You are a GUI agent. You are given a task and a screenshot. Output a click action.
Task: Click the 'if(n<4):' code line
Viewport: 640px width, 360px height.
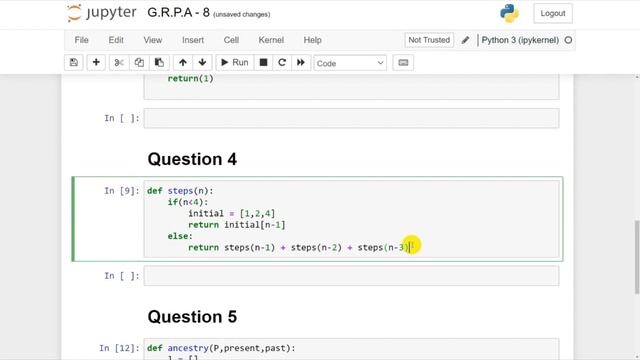[x=188, y=202]
